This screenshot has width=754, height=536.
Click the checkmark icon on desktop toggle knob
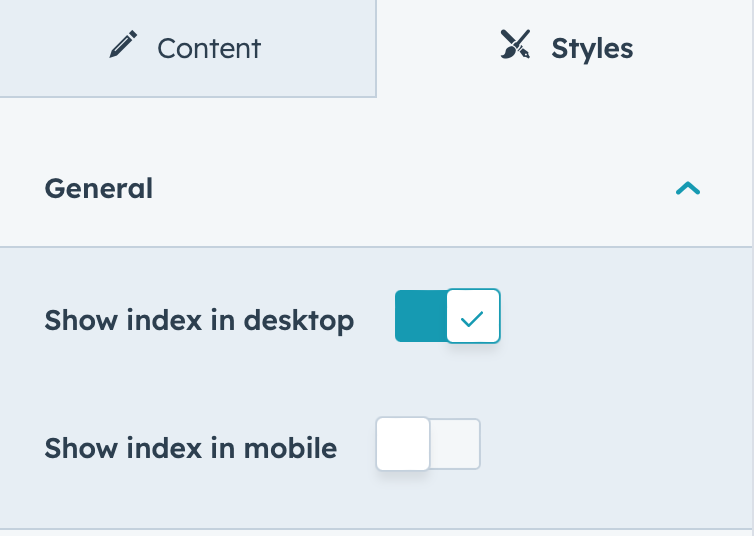pyautogui.click(x=472, y=319)
